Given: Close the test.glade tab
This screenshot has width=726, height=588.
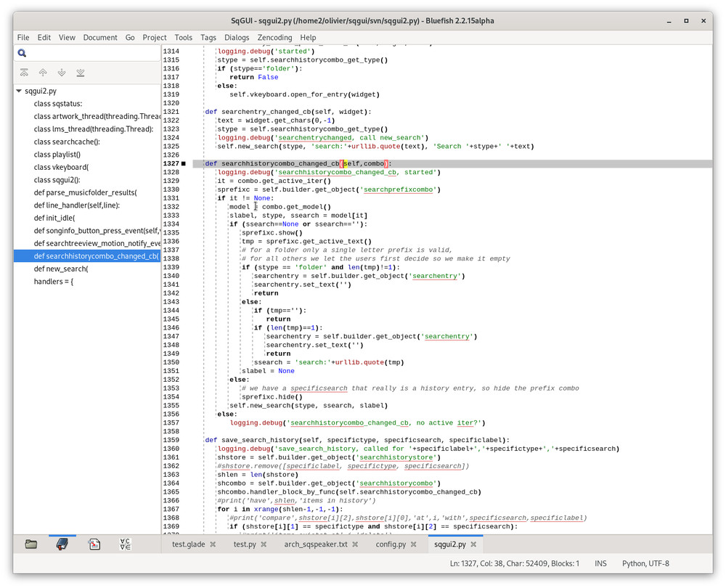Looking at the screenshot, I should click(212, 544).
